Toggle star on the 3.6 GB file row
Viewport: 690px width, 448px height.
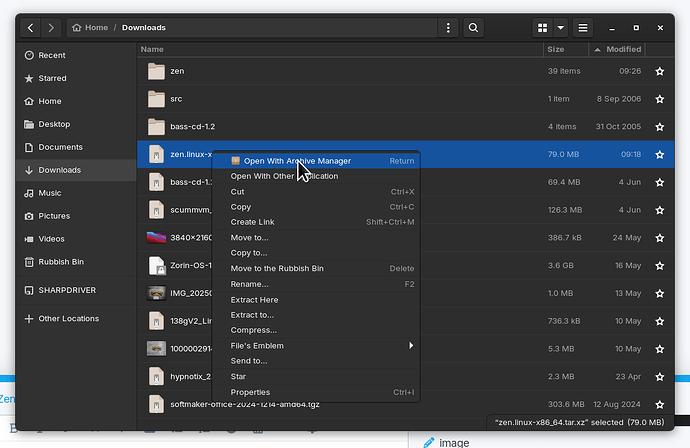(x=659, y=266)
